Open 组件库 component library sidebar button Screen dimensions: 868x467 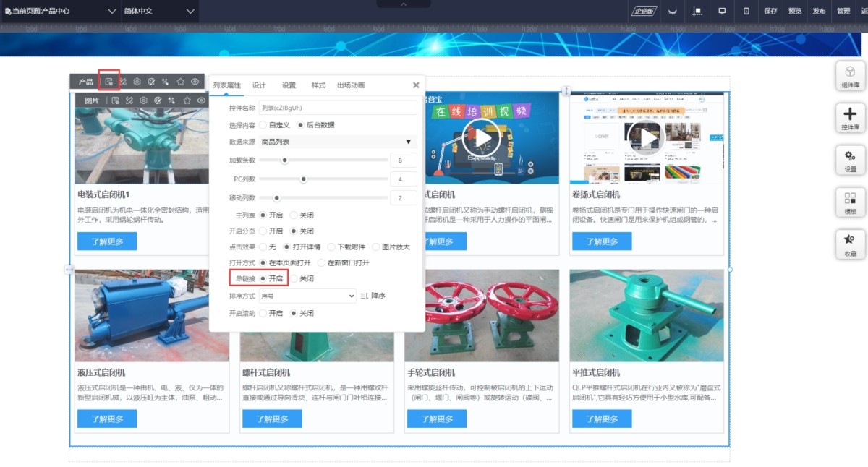pyautogui.click(x=850, y=76)
